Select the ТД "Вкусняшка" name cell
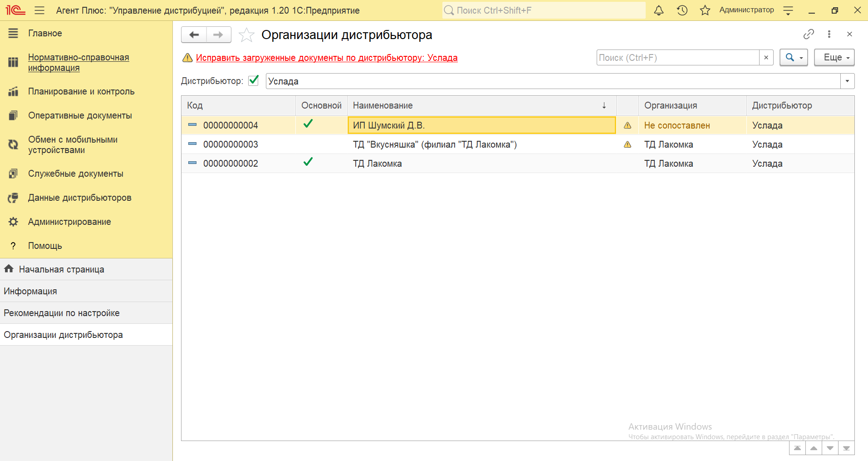This screenshot has height=461, width=868. (x=481, y=144)
